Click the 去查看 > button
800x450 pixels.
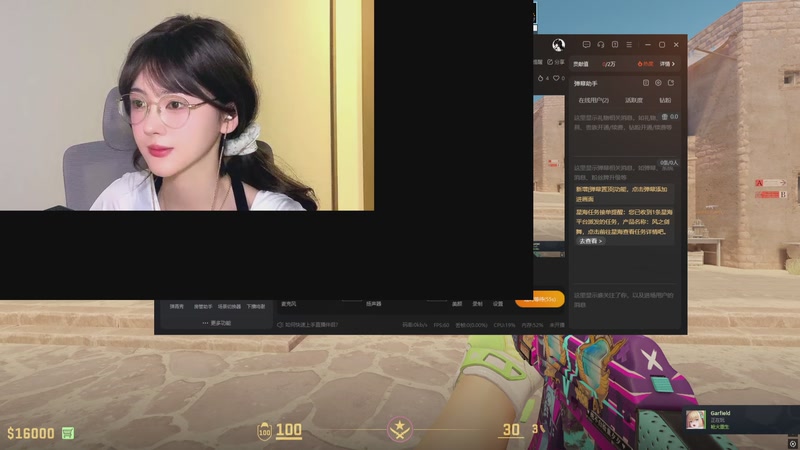click(x=591, y=241)
